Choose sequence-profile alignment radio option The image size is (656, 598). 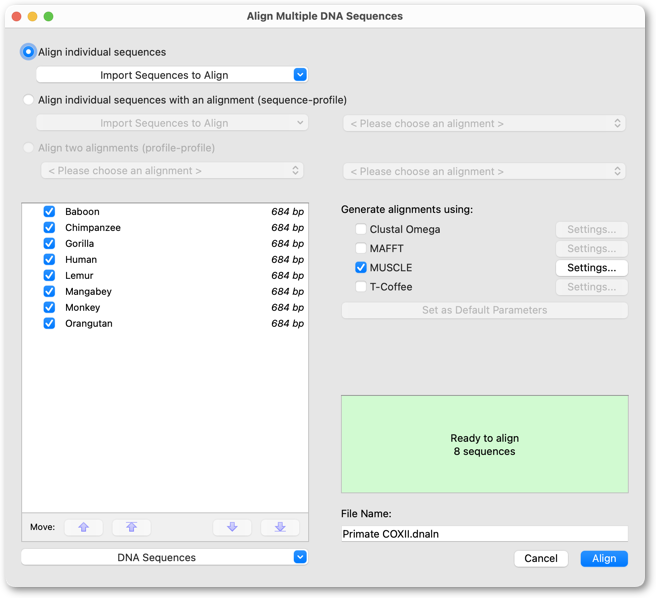pos(28,100)
